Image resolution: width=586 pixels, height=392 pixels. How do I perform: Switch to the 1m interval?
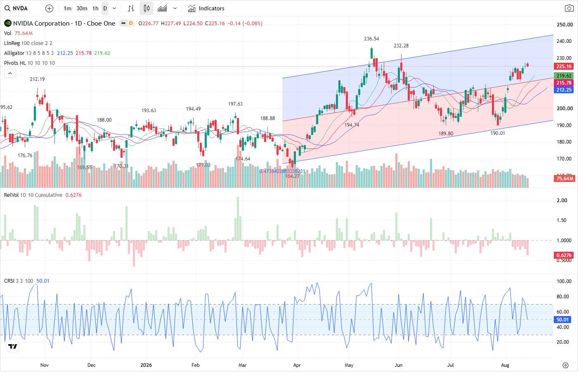click(x=67, y=8)
